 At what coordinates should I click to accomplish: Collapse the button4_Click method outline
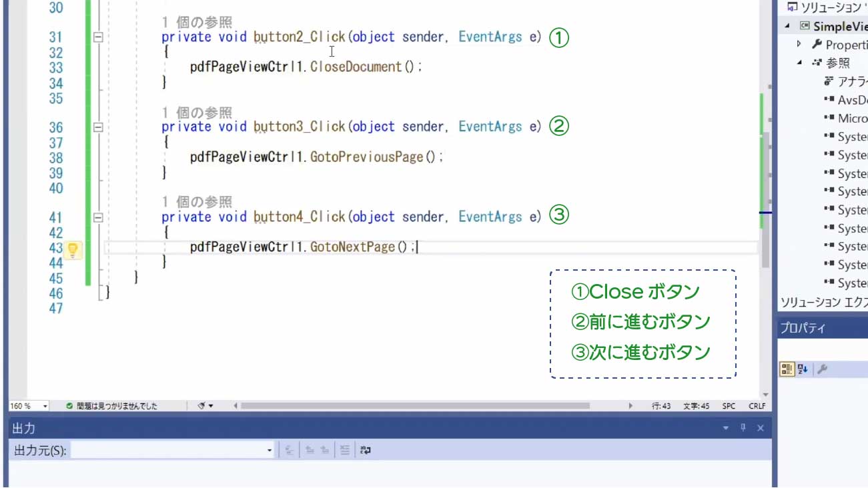click(x=99, y=217)
